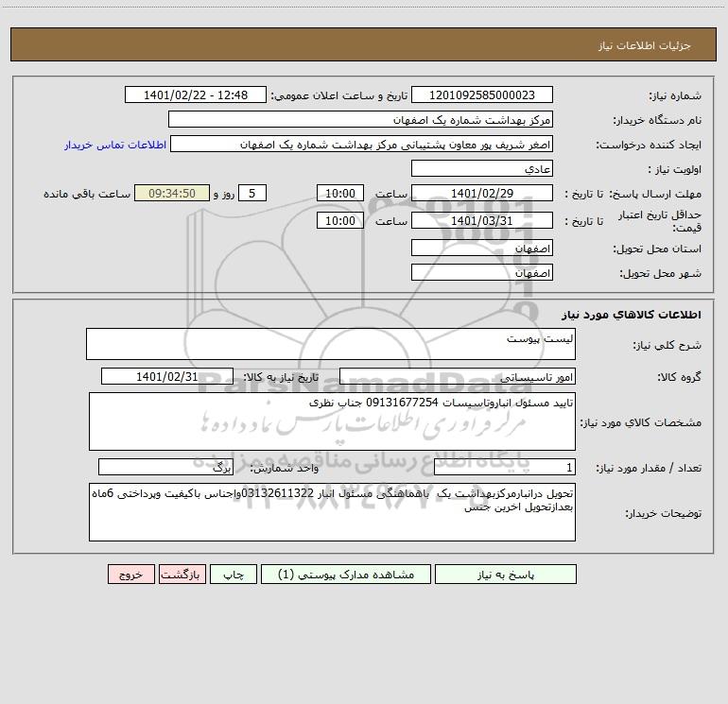Click the announcement date field 1401/02/22 - 12:48
Viewport: 728px width, 704px height.
(196, 94)
